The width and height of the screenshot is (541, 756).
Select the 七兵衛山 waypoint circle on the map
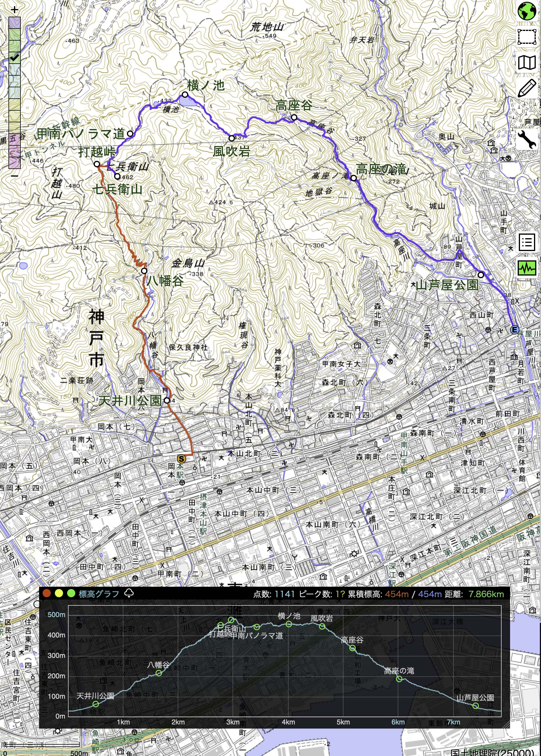[x=117, y=176]
